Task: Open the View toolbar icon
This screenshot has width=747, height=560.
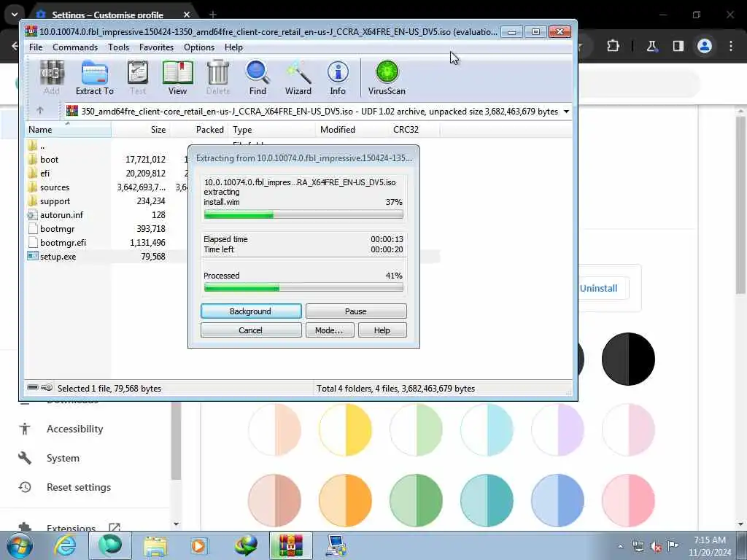Action: 177,77
